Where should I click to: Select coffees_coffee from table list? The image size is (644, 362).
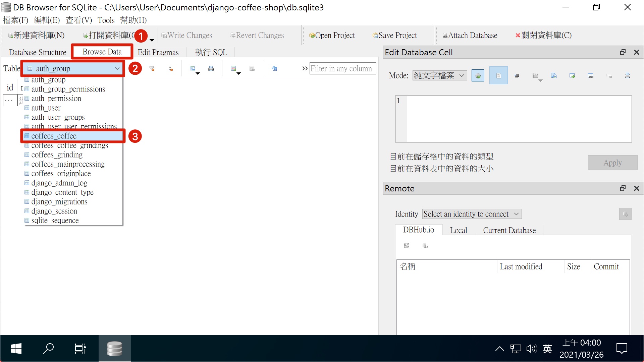point(73,136)
